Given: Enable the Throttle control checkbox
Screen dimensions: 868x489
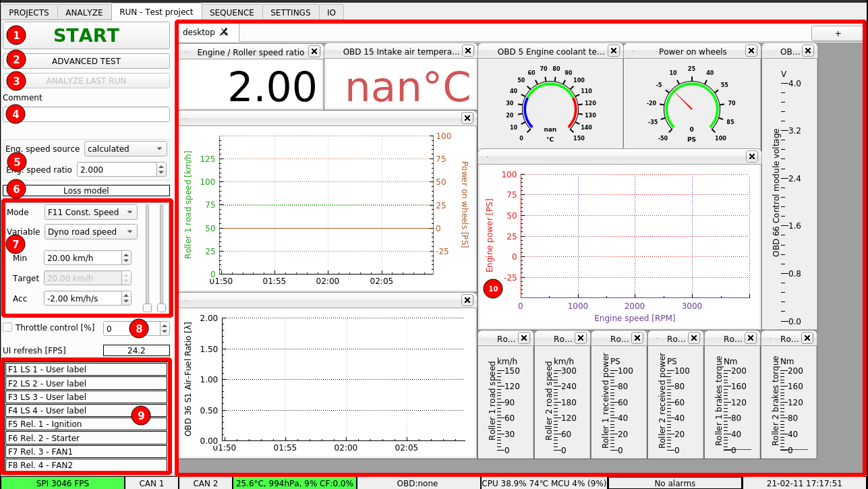Looking at the screenshot, I should point(9,327).
